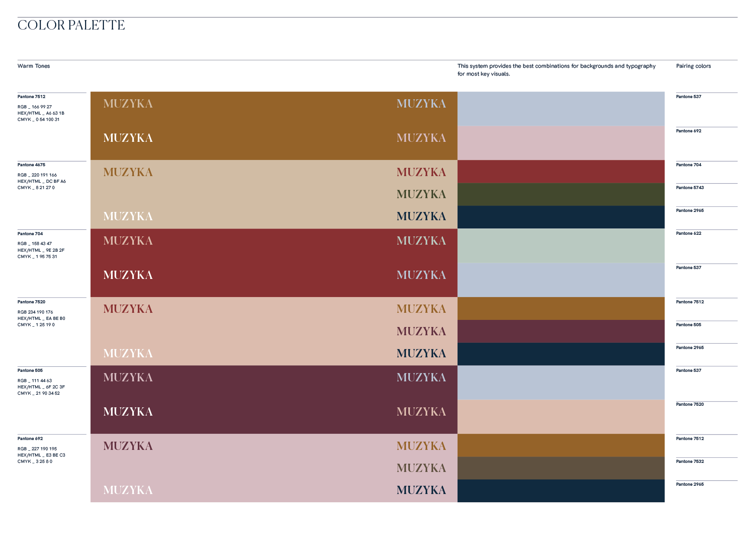
Task: Select the 'HEX/HTML _ A6 63 1B' value
Action: pos(41,113)
